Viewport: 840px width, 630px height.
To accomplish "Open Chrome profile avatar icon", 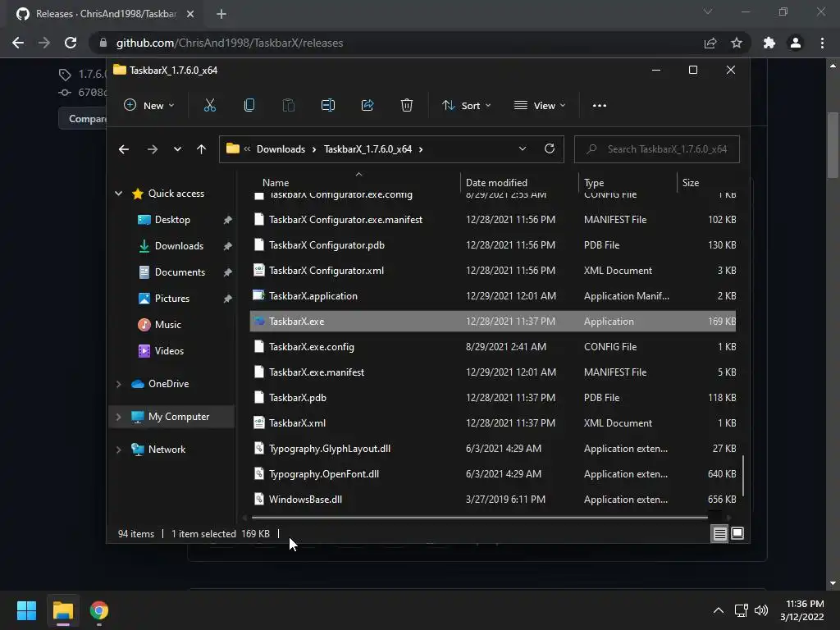I will pos(796,43).
